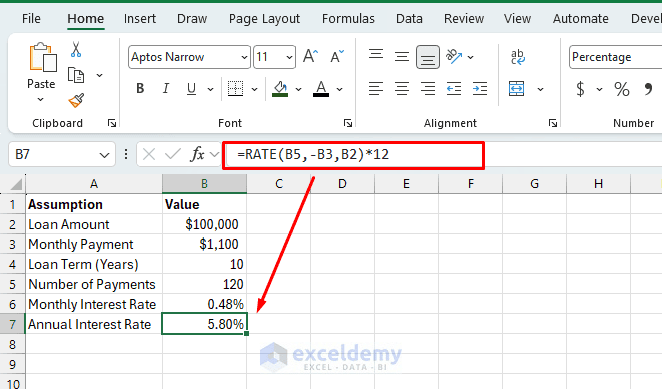Click in the formula bar text

313,155
